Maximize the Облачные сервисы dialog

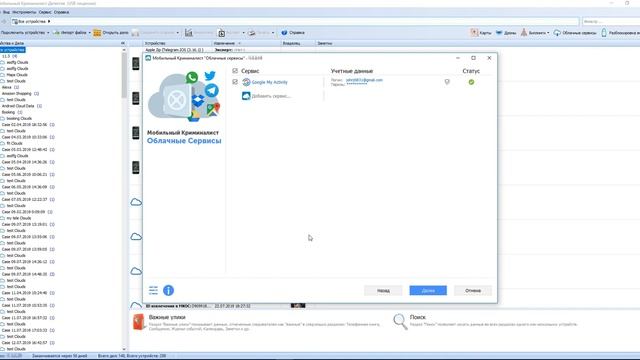point(473,58)
